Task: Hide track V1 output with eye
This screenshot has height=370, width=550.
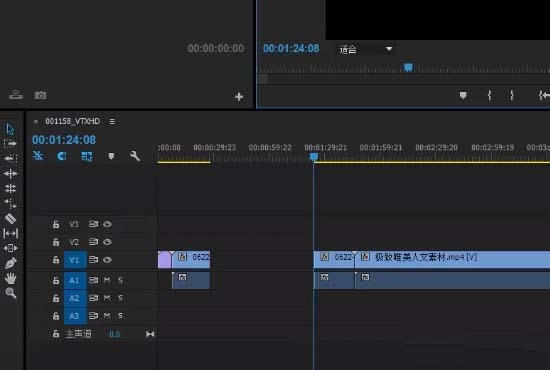Action: pos(107,260)
